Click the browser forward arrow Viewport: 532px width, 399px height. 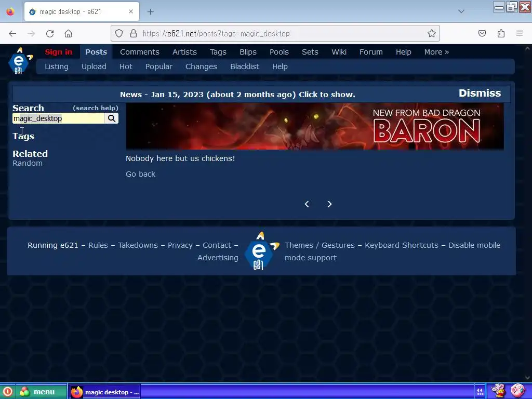31,33
